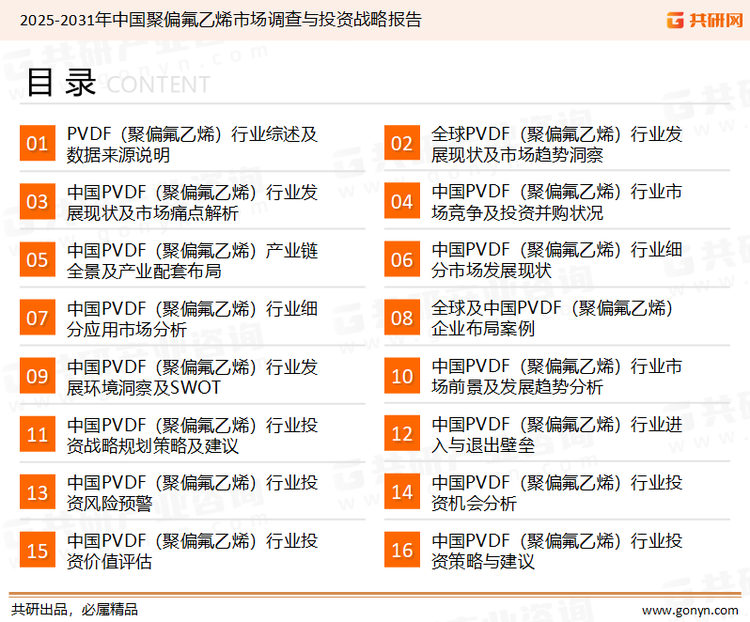750x622 pixels.
Task: Click the orange 01 number box
Action: tap(37, 143)
